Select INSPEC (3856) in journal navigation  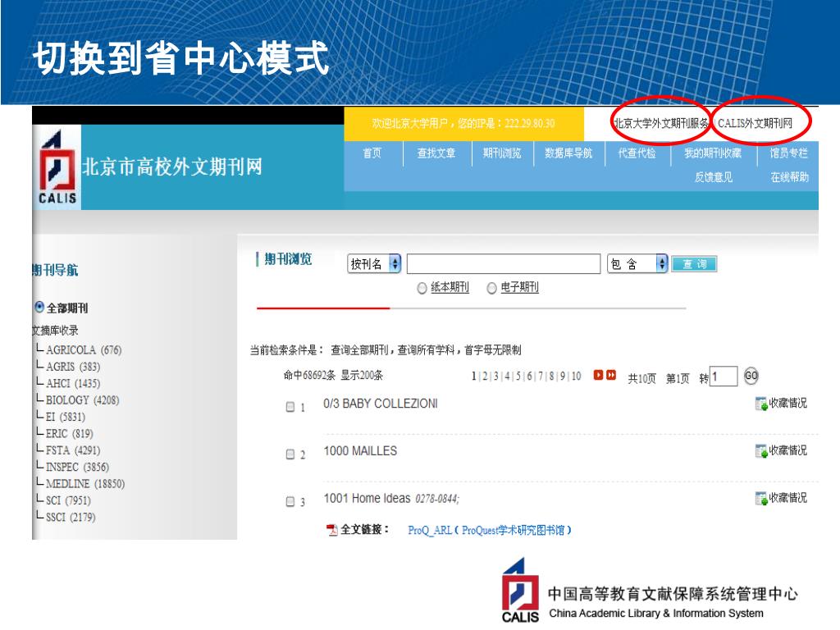coord(77,467)
